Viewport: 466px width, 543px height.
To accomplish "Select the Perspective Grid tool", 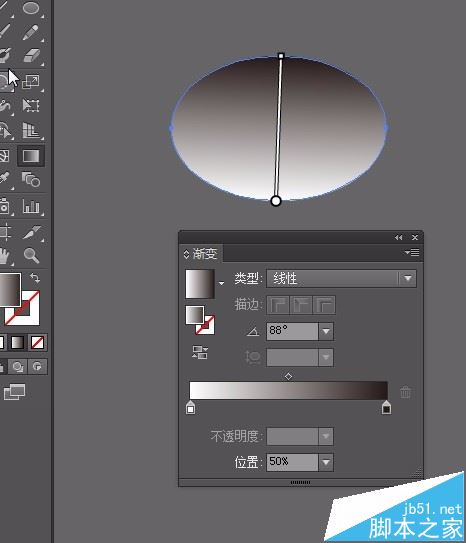I will pyautogui.click(x=31, y=131).
